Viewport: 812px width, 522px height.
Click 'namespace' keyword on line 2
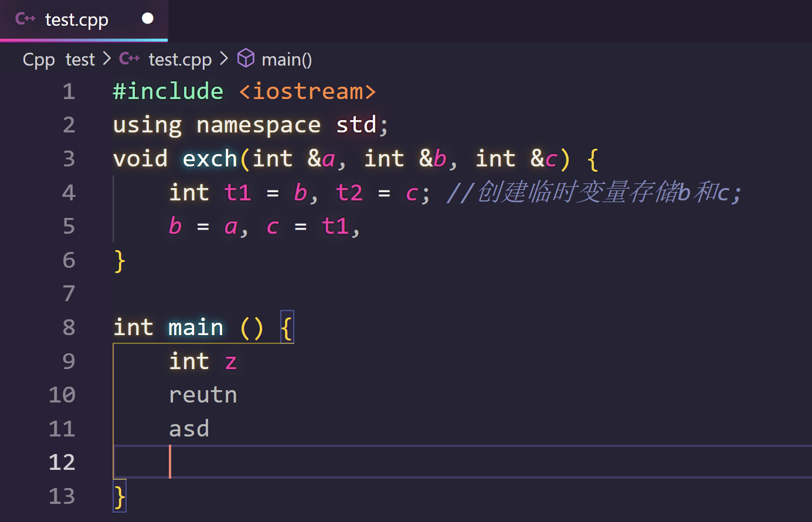[259, 125]
